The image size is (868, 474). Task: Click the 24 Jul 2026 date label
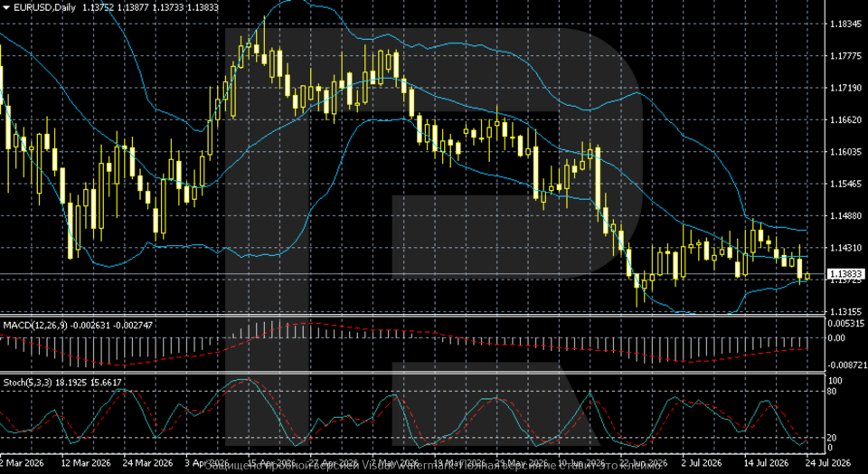(829, 462)
